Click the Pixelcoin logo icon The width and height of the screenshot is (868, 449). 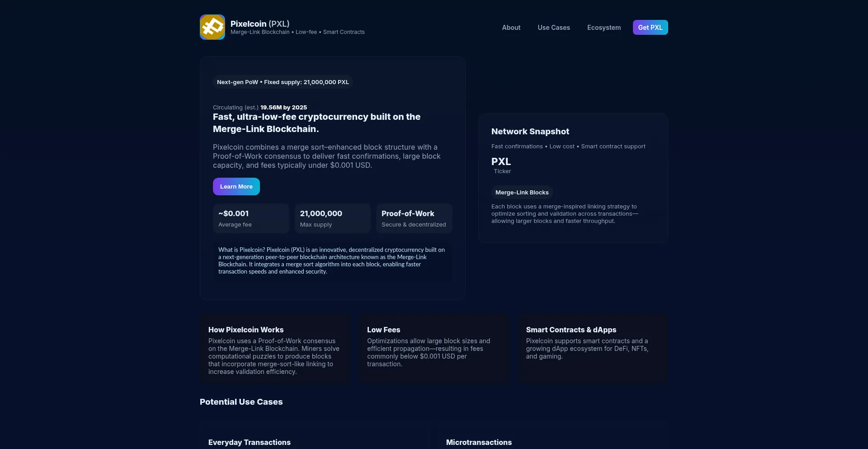click(x=212, y=27)
